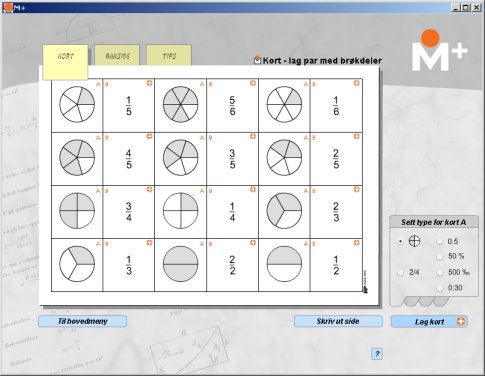This screenshot has height=376, width=485.
Task: Choose the 50 % card type option
Action: 440,257
